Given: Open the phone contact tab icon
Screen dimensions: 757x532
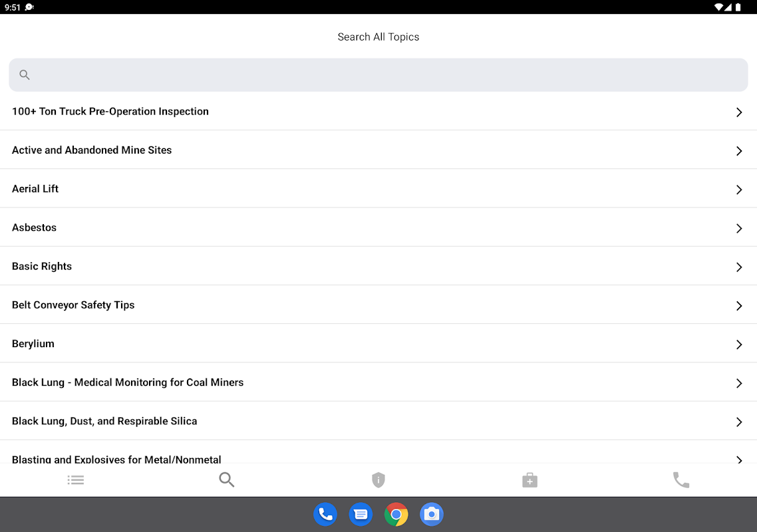Looking at the screenshot, I should (x=681, y=480).
